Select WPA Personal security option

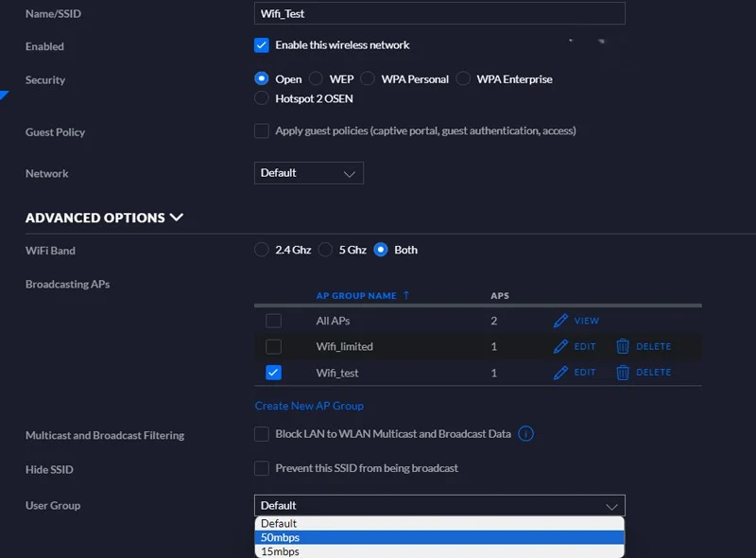(x=368, y=78)
